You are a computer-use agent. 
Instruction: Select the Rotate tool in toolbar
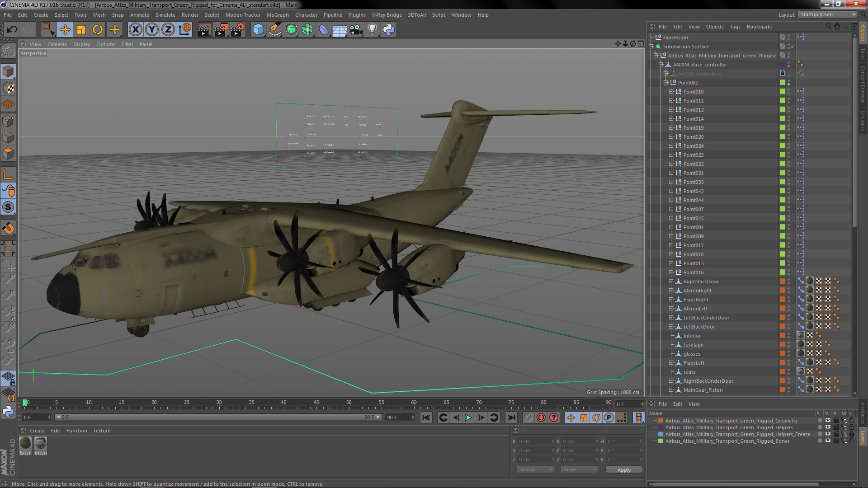coord(98,30)
